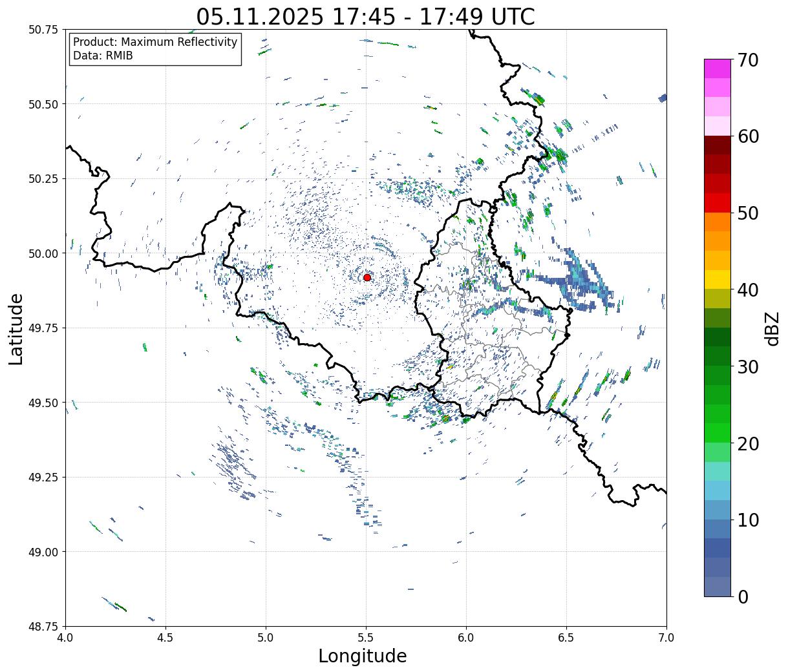
Task: Click the orange colorbar segment below 50
Action: pyautogui.click(x=718, y=222)
